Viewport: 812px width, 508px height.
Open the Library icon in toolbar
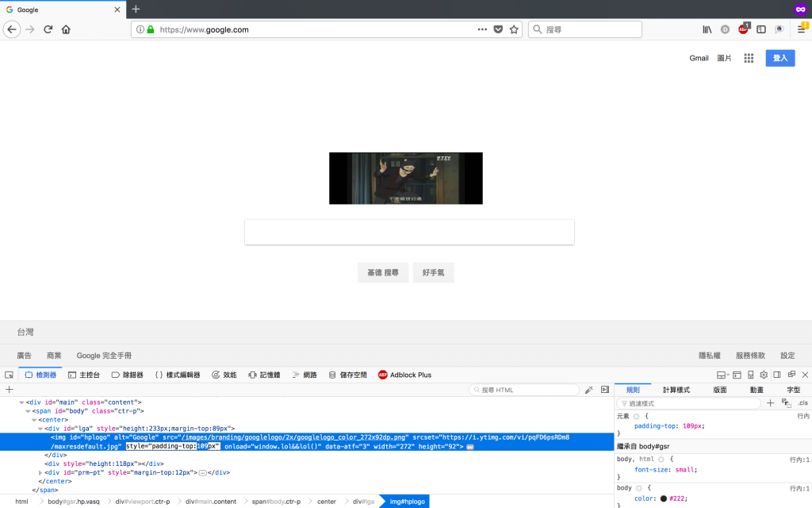(707, 29)
